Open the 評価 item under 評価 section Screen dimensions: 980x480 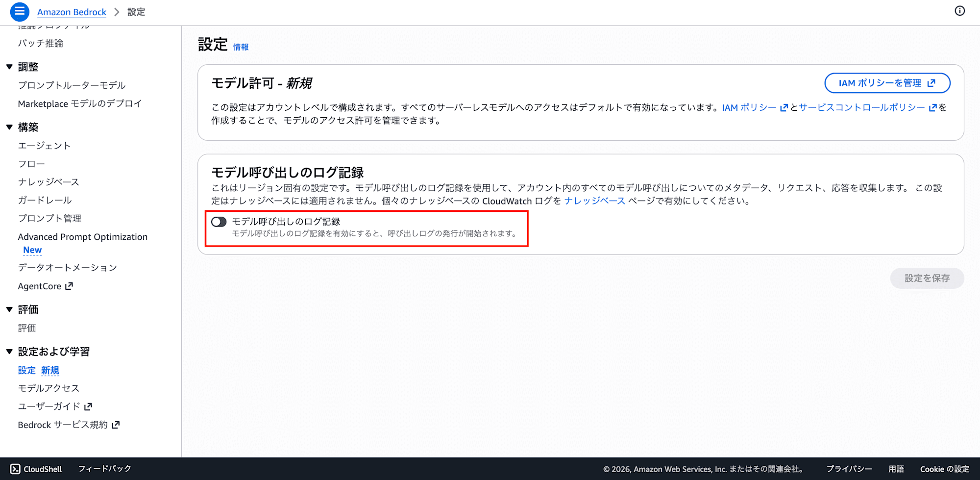[27, 328]
